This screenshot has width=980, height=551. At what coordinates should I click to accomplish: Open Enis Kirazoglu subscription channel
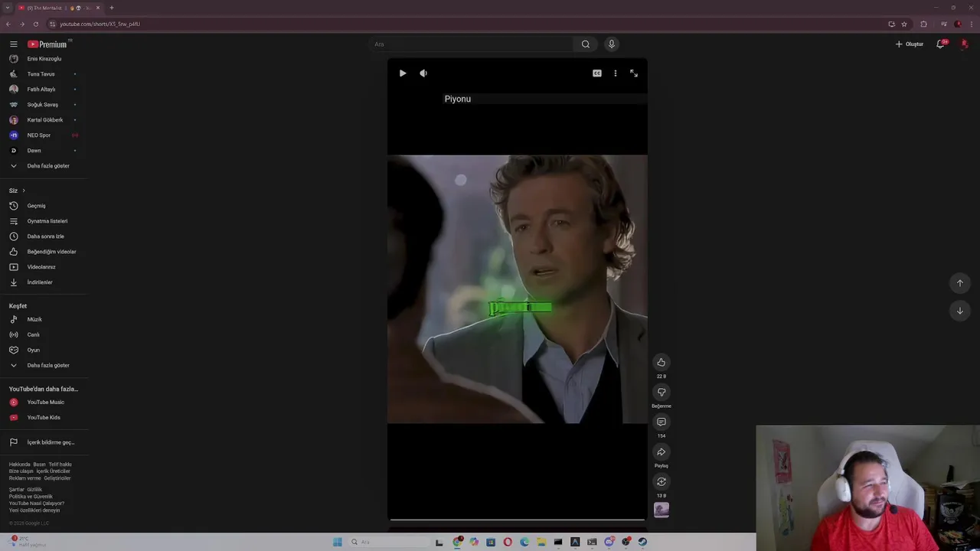click(44, 59)
